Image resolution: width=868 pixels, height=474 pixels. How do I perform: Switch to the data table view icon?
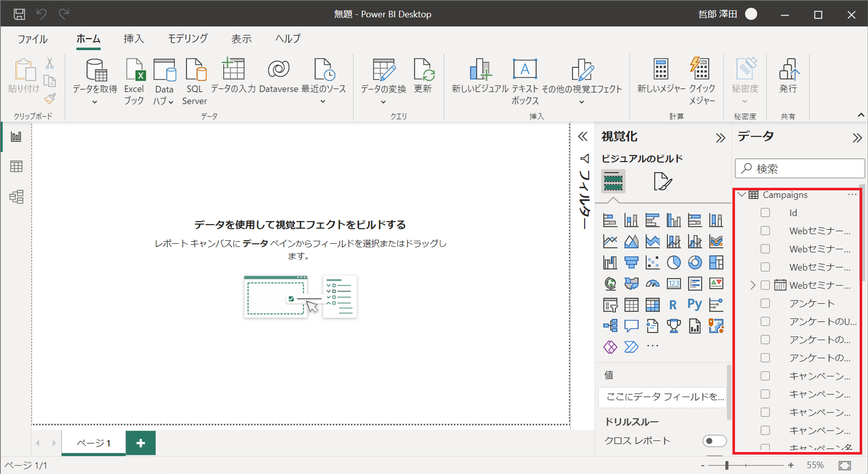point(16,167)
